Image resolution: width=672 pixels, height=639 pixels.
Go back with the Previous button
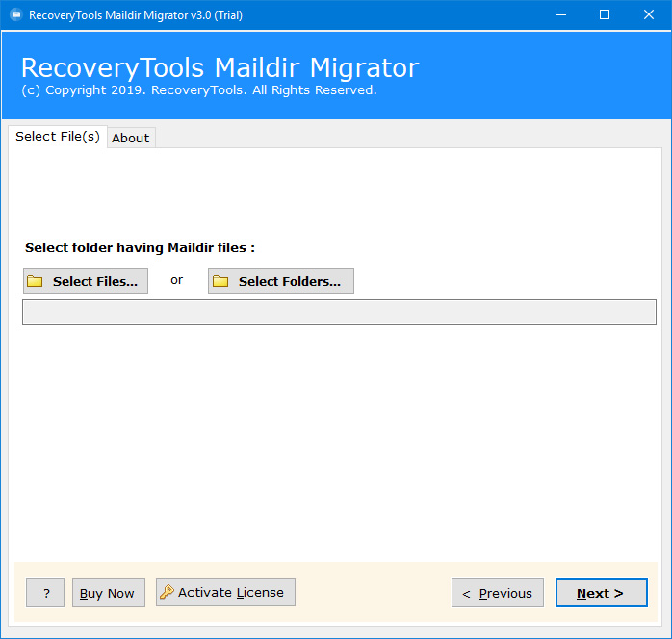[498, 593]
